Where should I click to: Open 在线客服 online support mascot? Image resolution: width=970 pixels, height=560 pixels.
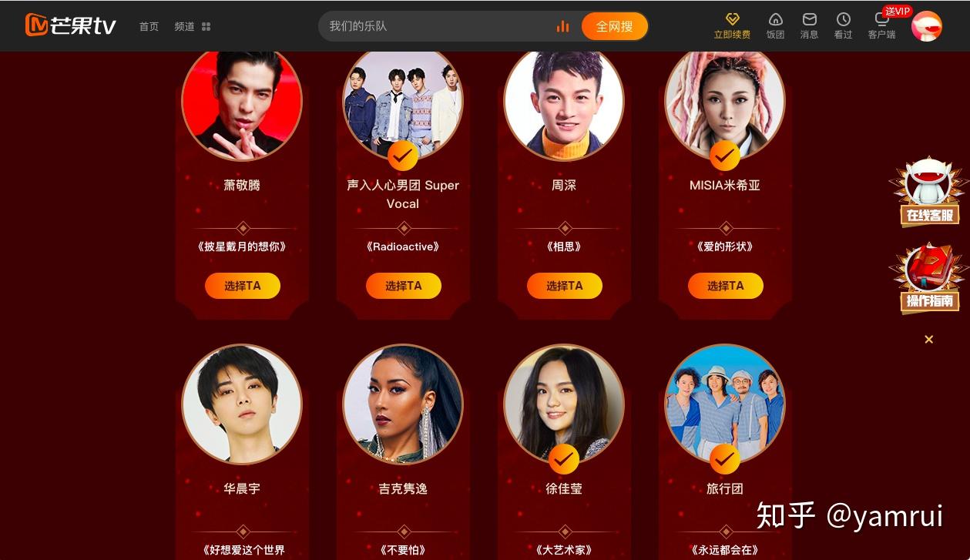click(x=929, y=192)
